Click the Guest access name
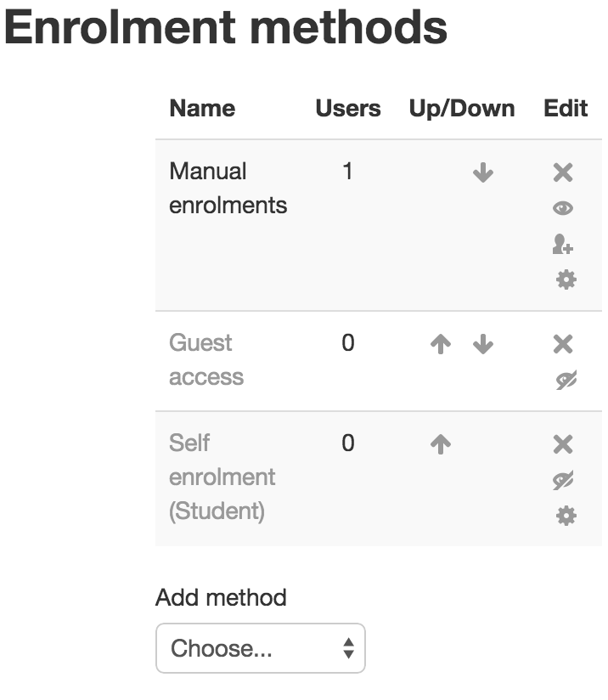Viewport: 608px width, 700px height. pos(206,360)
